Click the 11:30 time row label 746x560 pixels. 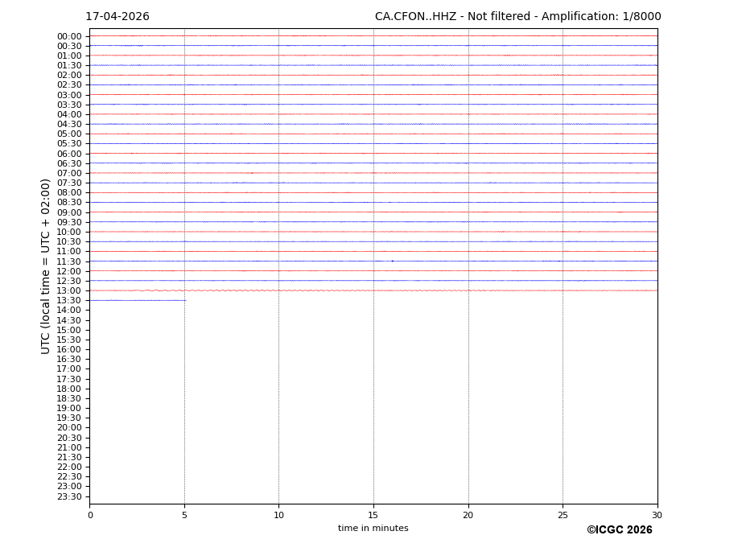click(69, 261)
